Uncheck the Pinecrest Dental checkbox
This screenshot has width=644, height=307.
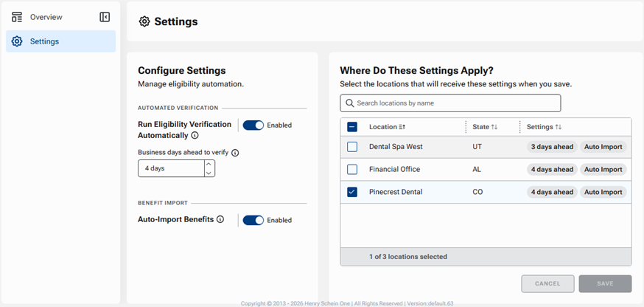tap(352, 192)
